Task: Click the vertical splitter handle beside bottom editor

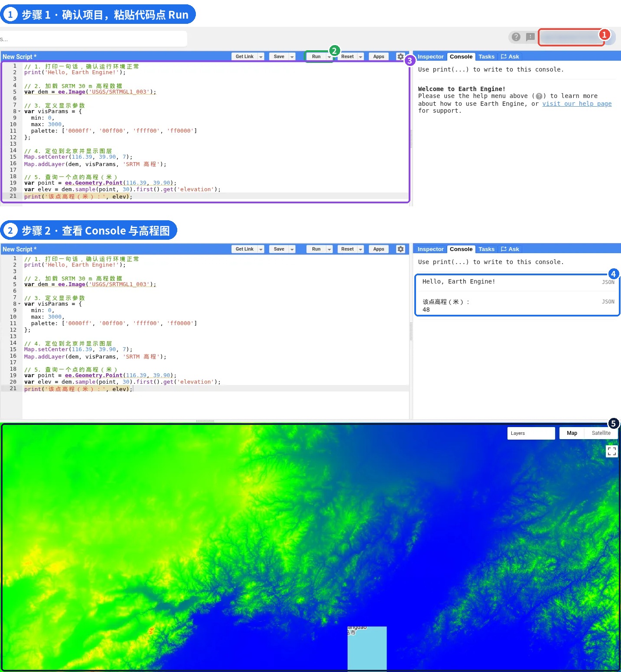Action: [x=411, y=332]
